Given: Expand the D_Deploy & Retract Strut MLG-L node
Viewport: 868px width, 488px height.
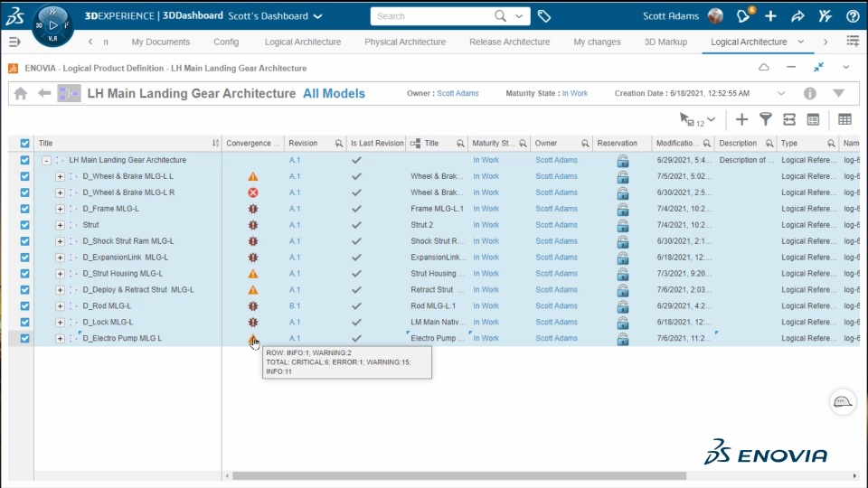Looking at the screenshot, I should [x=60, y=290].
